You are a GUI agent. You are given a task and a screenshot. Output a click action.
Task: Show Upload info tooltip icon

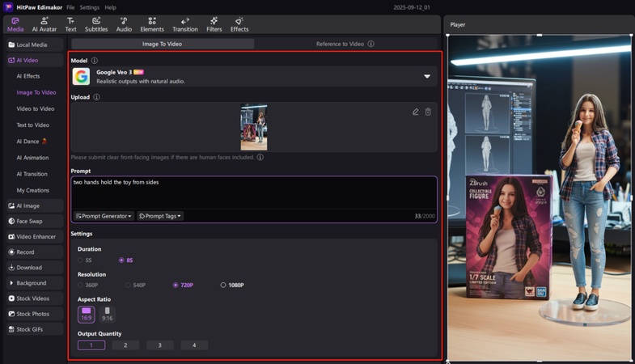96,97
